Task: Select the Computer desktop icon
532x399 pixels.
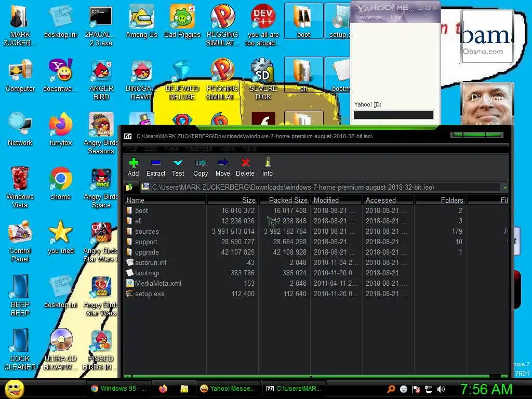Action: pyautogui.click(x=20, y=75)
